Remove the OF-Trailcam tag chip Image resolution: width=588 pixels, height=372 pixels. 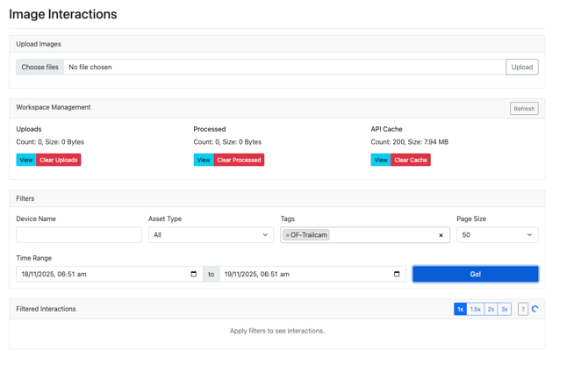point(288,235)
